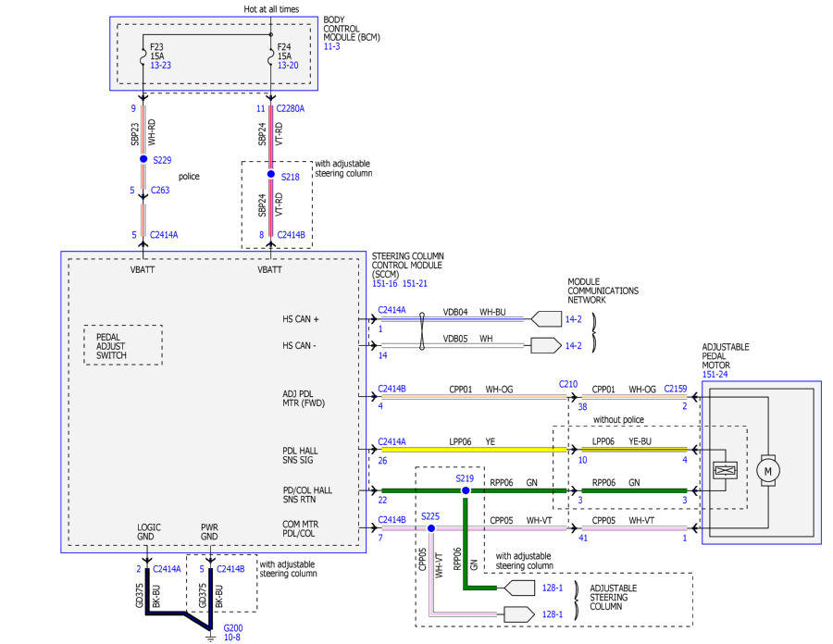Click the "MODULE COMMUNICATIONS NETWORK" label
The height and width of the screenshot is (644, 833).
[x=603, y=291]
